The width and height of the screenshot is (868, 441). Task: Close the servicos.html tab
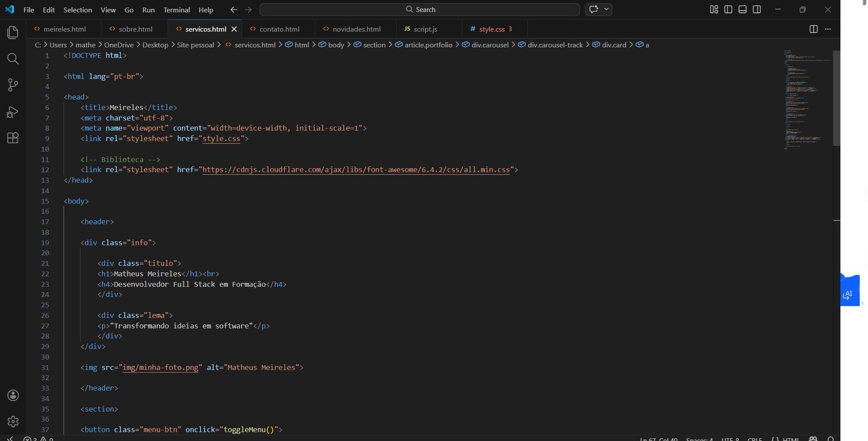(234, 29)
